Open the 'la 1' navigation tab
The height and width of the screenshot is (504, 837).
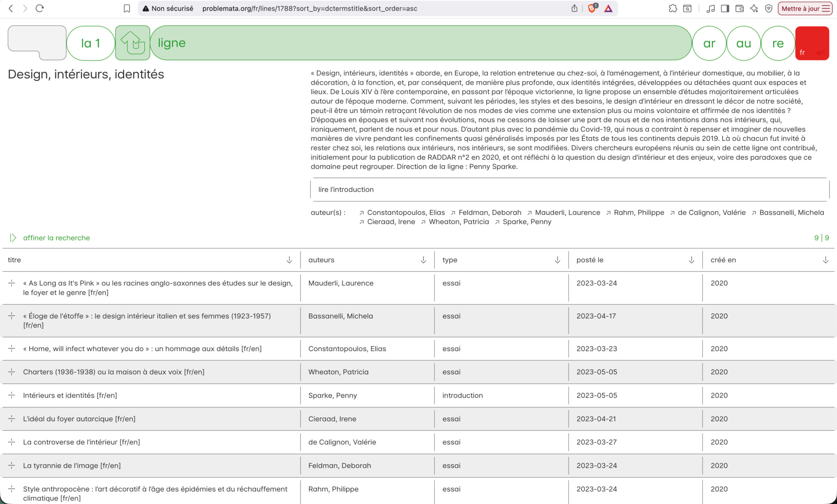(90, 43)
